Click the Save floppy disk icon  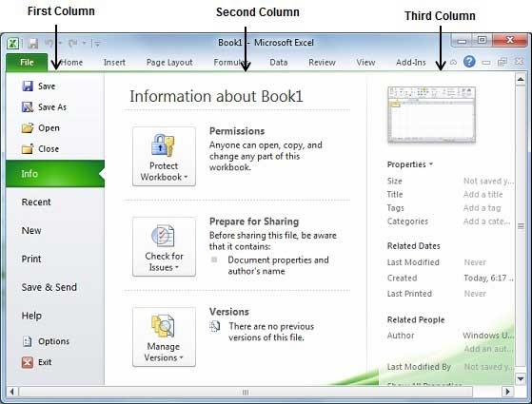(28, 87)
